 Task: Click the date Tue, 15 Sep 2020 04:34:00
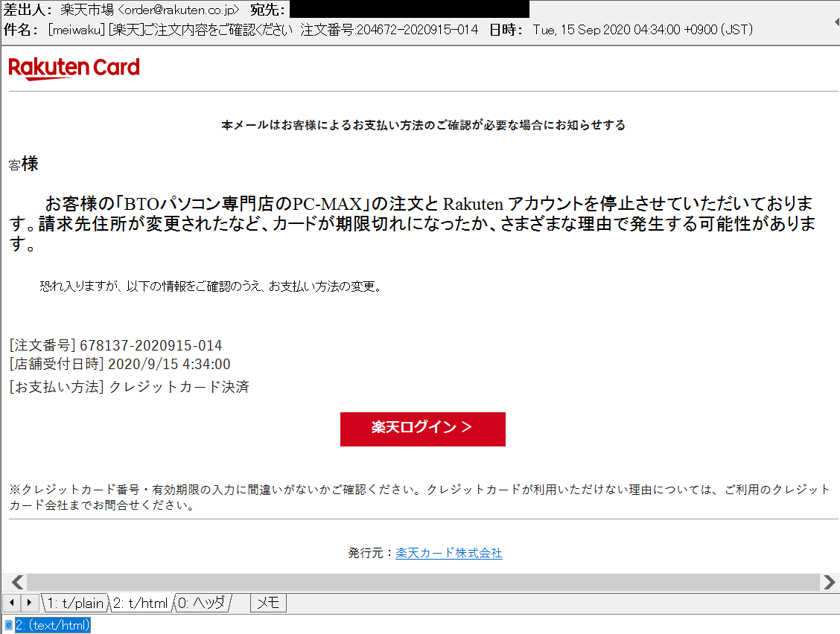point(643,30)
